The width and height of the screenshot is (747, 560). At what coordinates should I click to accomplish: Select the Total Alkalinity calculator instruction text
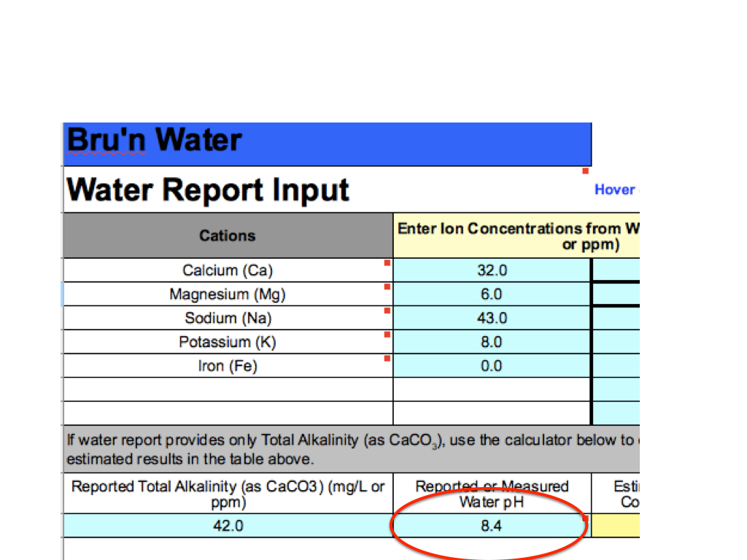point(352,449)
